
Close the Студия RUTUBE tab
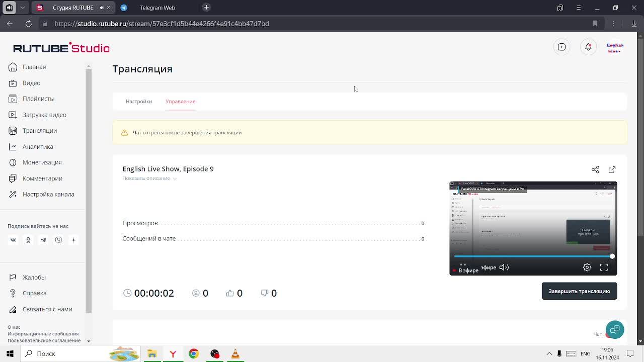[x=108, y=8]
